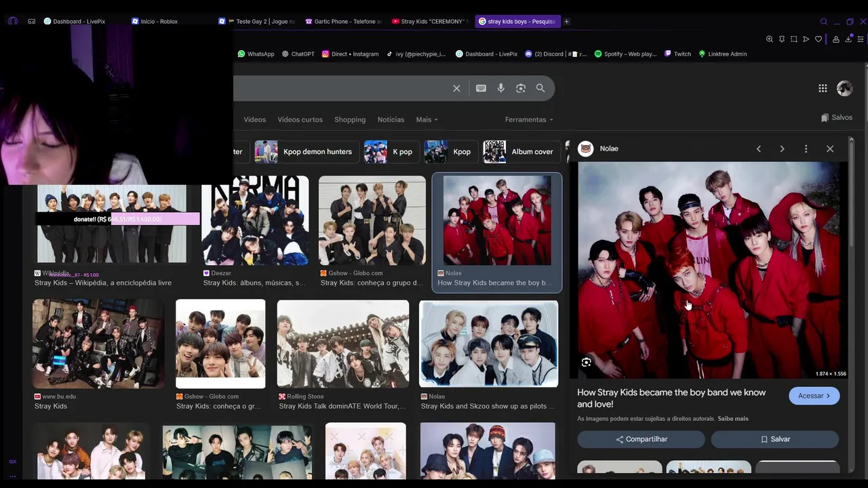
Task: Open the ChatGPT bookmark
Action: click(298, 54)
